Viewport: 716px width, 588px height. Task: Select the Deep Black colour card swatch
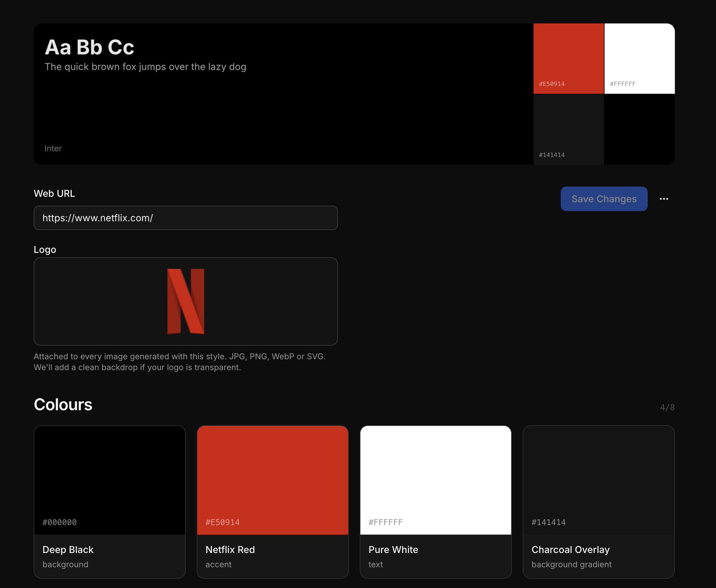pos(109,480)
